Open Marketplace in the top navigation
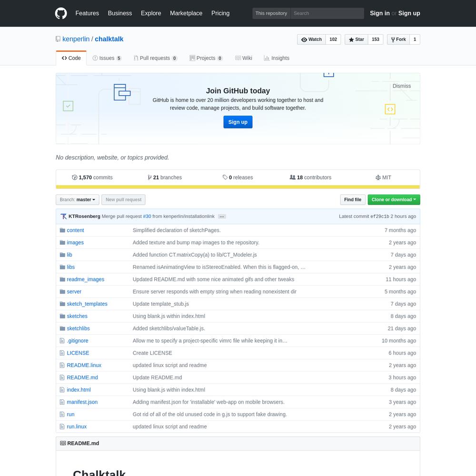 [186, 13]
